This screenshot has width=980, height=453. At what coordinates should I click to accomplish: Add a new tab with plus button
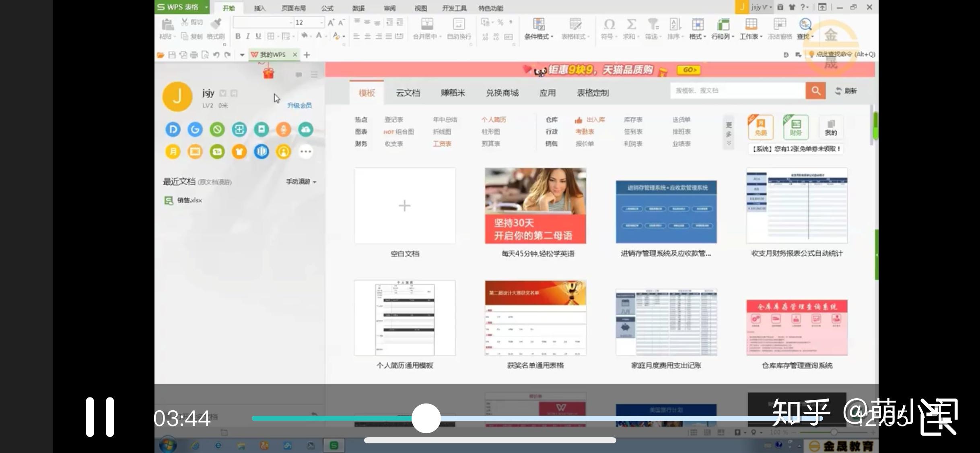307,55
